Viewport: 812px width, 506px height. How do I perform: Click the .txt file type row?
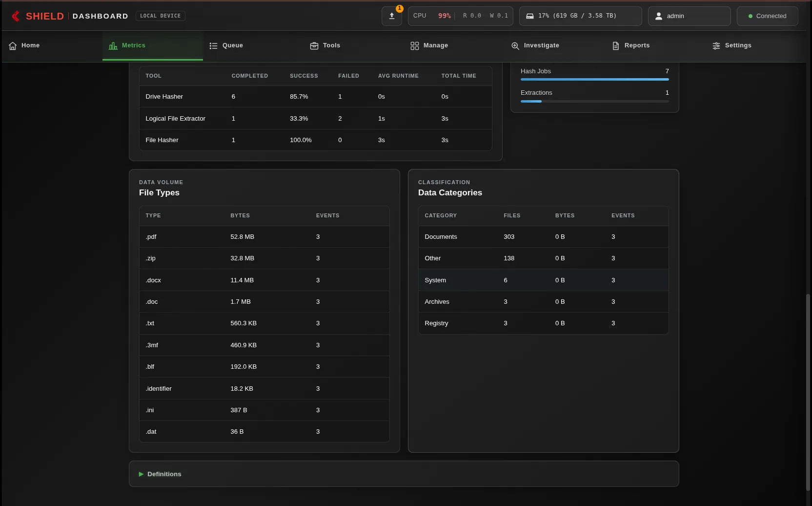point(264,323)
